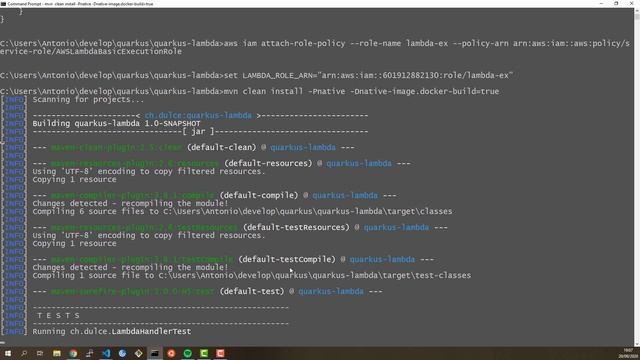
Task: Restore down the Command Prompt window
Action: tap(616, 4)
